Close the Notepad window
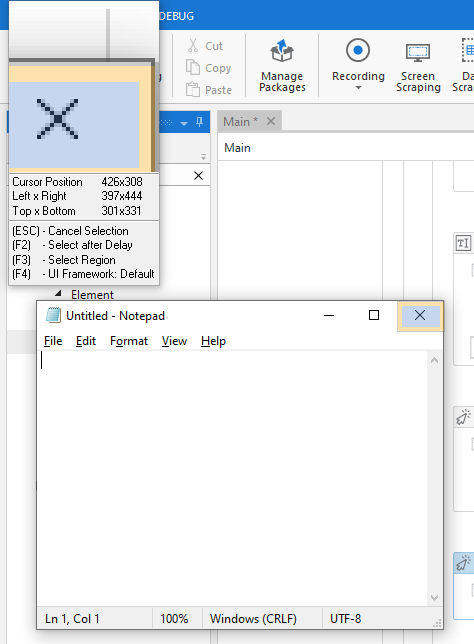The height and width of the screenshot is (644, 474). 420,315
